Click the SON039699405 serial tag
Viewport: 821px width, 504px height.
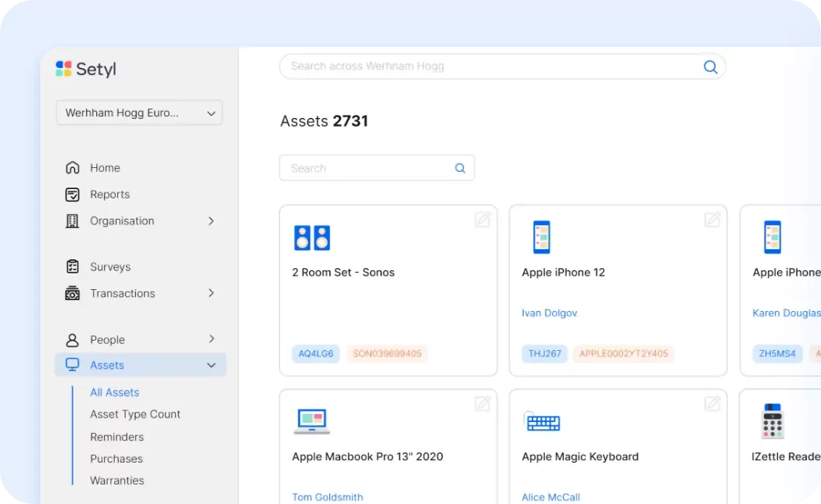387,354
